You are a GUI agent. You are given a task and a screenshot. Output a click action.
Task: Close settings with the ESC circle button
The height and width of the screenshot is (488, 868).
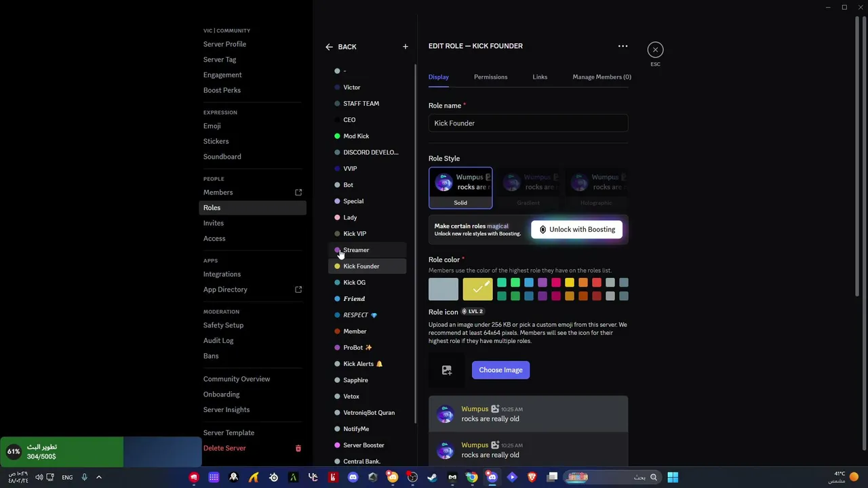655,49
